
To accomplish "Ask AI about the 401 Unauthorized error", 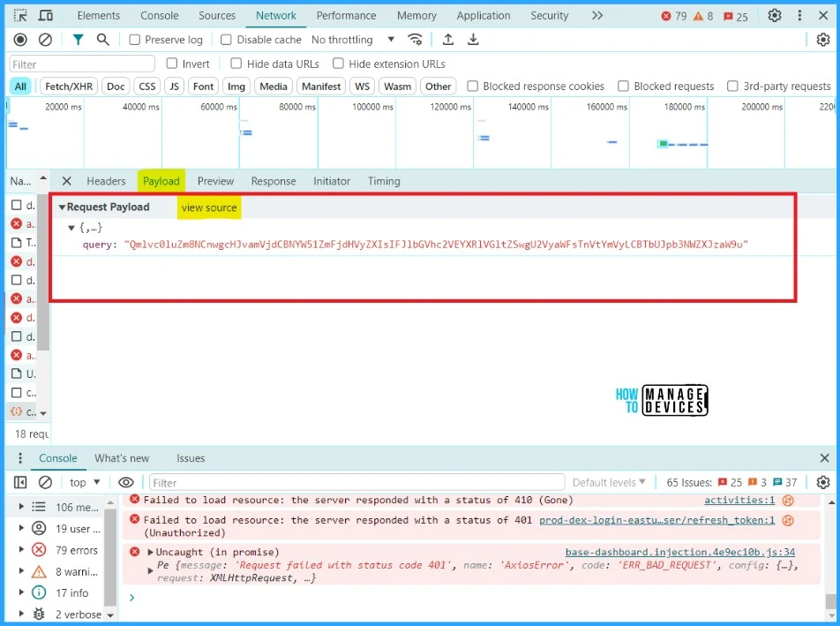I will pyautogui.click(x=788, y=520).
